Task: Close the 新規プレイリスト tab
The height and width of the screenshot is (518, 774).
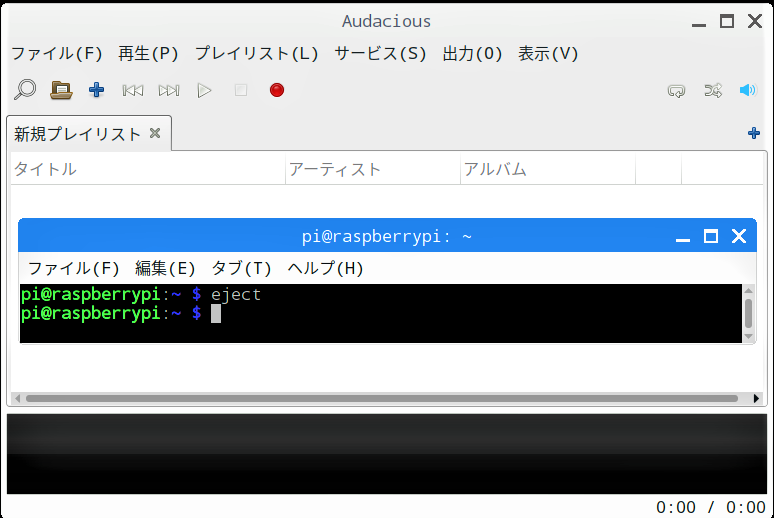Action: [155, 133]
